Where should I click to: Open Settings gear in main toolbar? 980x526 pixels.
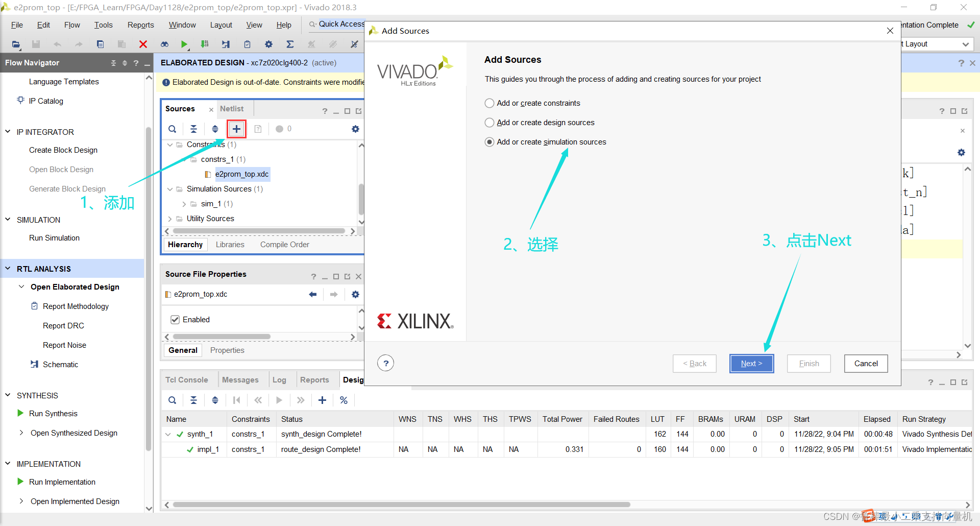pyautogui.click(x=268, y=44)
